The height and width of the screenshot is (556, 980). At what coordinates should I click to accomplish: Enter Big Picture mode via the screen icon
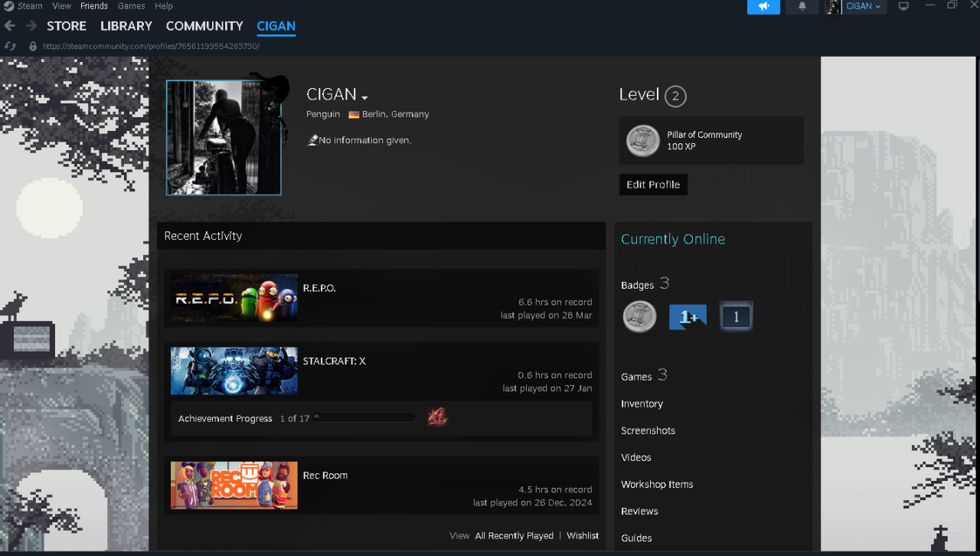pos(903,5)
